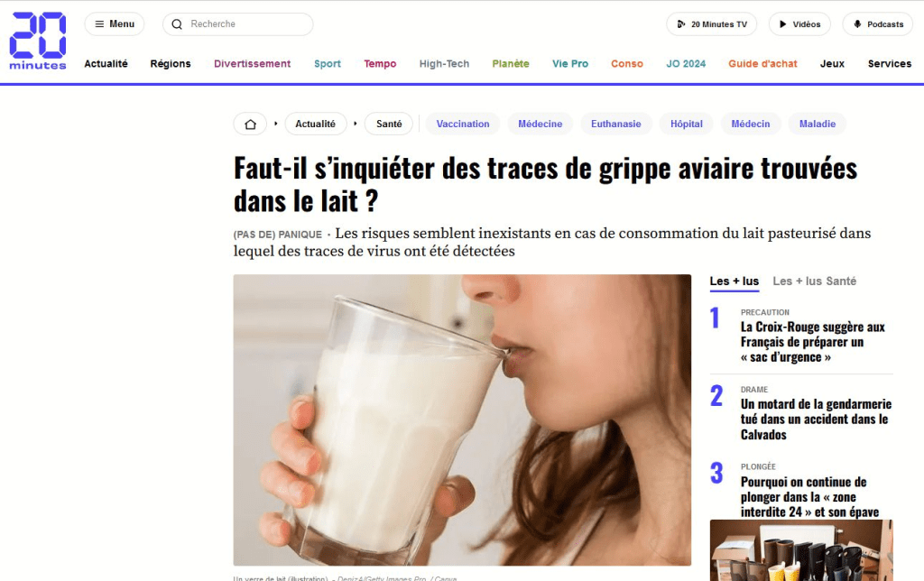924x581 pixels.
Task: Open the Vidéos play button
Action: 799,24
